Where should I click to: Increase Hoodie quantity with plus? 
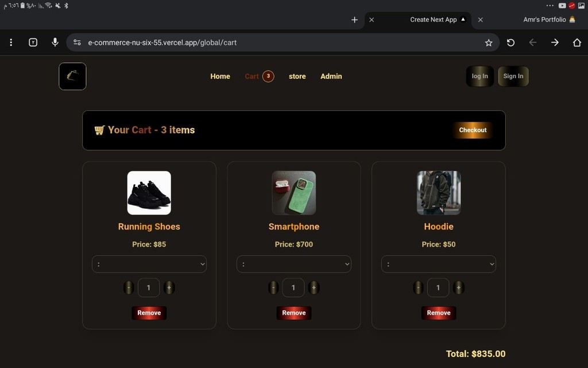(x=459, y=287)
